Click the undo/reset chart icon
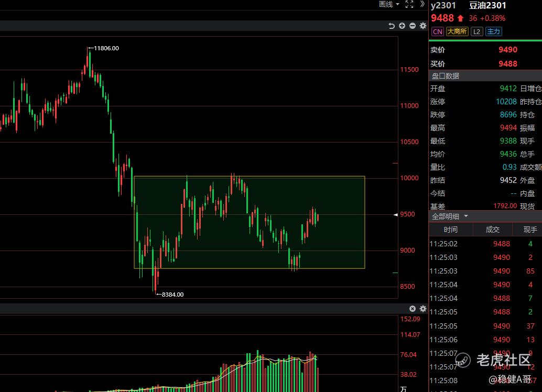 [391, 26]
